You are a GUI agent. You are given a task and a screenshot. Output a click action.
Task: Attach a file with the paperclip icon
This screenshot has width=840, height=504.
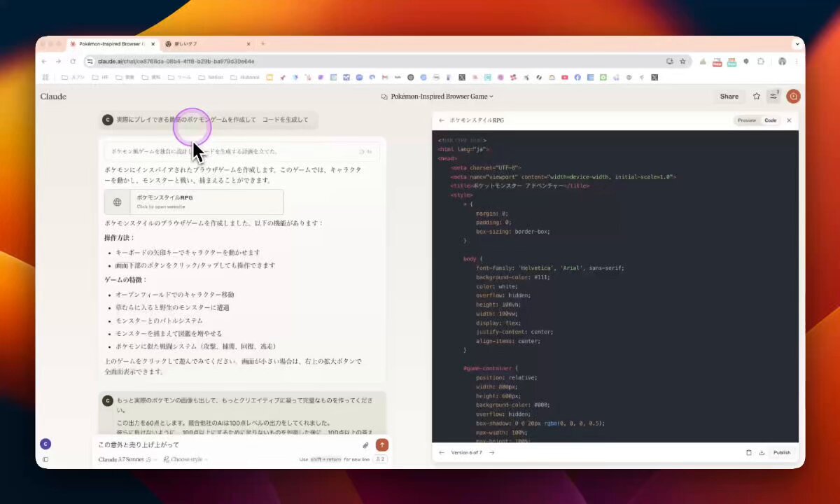365,445
